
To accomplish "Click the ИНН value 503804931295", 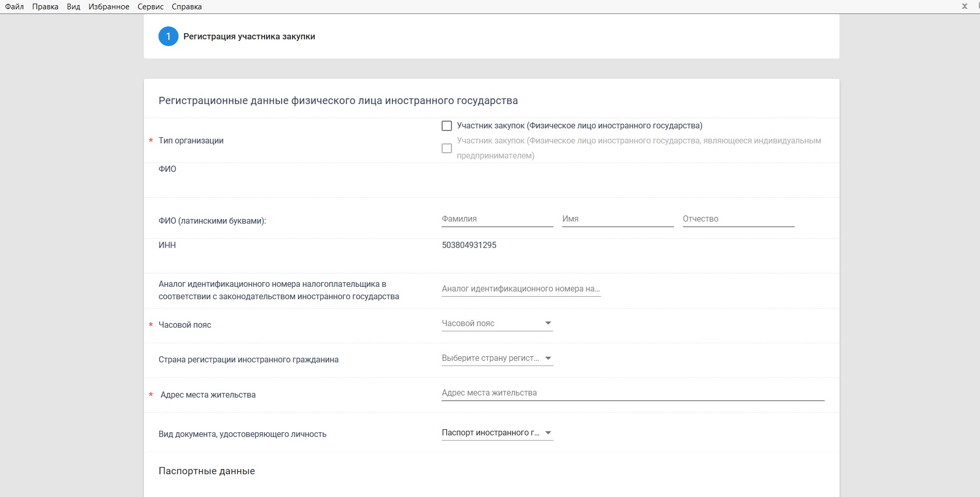I will point(469,245).
